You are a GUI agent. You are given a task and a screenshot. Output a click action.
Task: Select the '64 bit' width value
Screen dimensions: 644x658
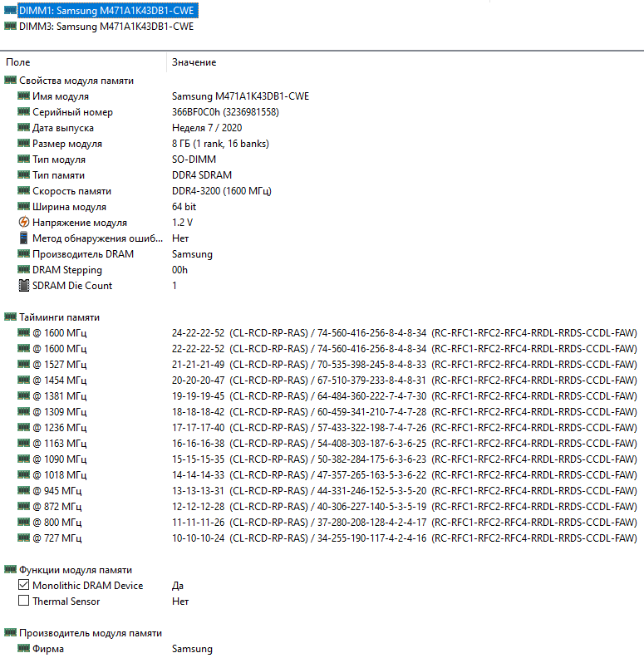184,207
